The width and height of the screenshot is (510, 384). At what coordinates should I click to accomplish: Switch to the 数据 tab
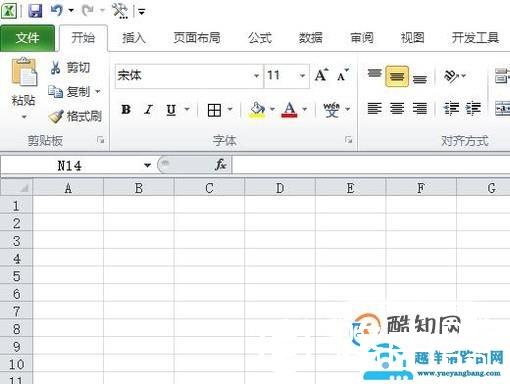pyautogui.click(x=310, y=38)
